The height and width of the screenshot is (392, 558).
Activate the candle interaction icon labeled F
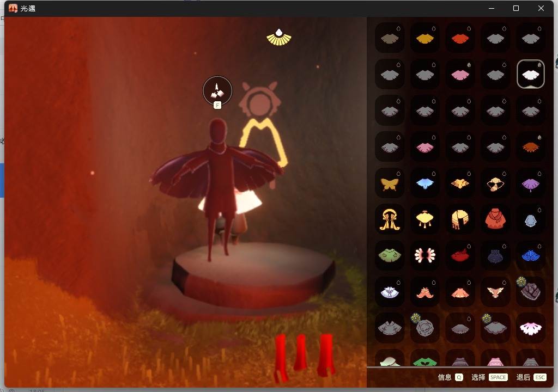tap(217, 91)
